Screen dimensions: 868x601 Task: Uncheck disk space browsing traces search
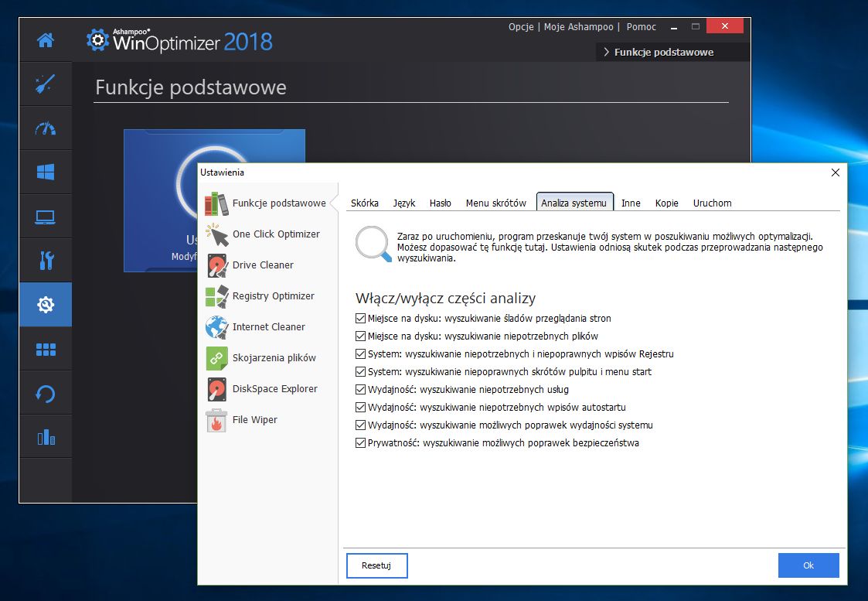click(360, 319)
